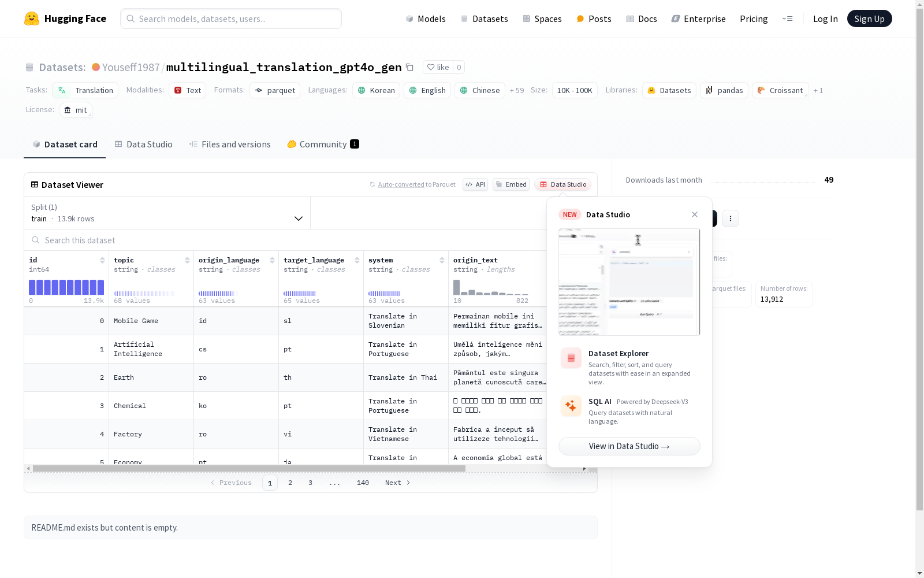Close the Data Studio popup

(x=695, y=214)
